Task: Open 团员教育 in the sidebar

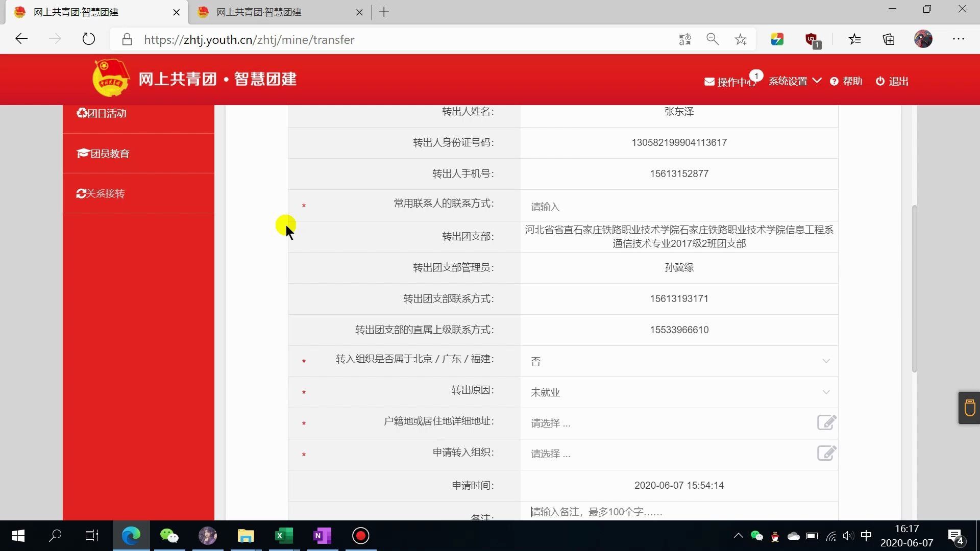Action: (x=138, y=154)
